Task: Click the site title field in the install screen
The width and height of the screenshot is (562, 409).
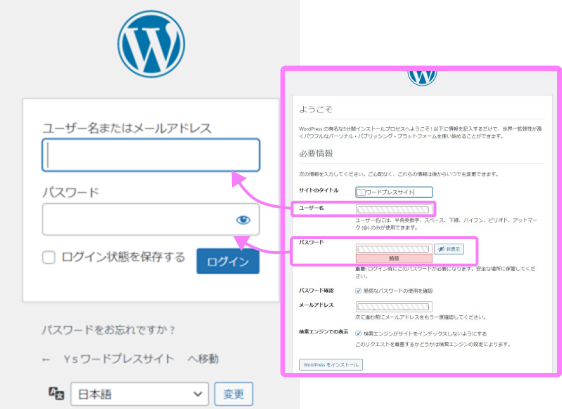Action: [394, 192]
